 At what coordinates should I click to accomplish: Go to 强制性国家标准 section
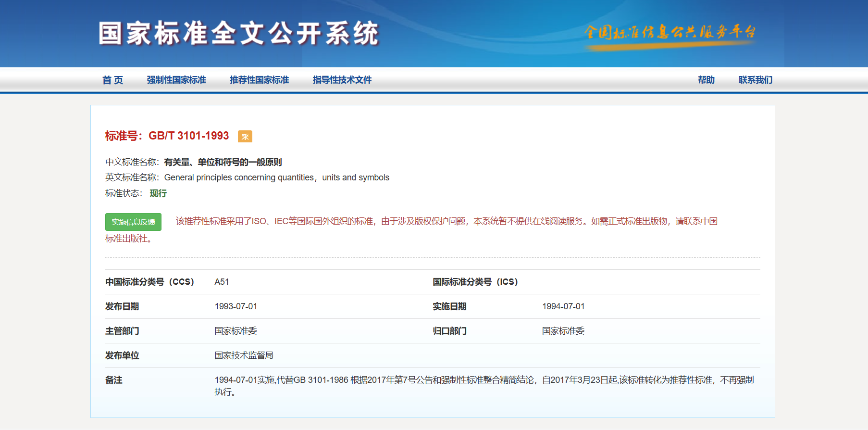click(176, 80)
